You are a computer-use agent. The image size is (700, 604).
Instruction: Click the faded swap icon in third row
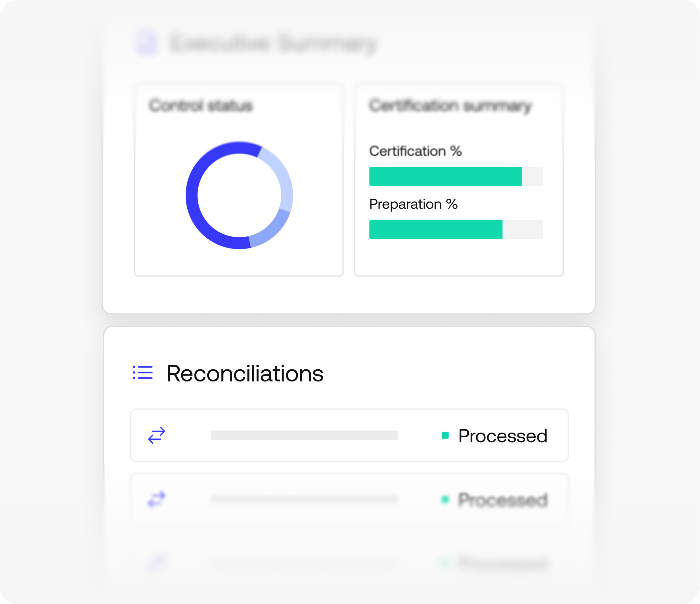(x=156, y=561)
